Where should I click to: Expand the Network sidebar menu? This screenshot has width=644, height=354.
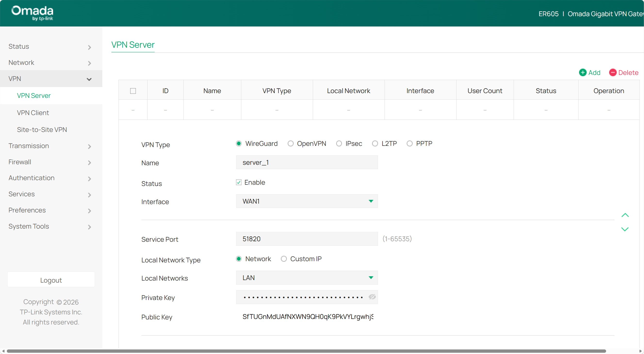point(51,63)
